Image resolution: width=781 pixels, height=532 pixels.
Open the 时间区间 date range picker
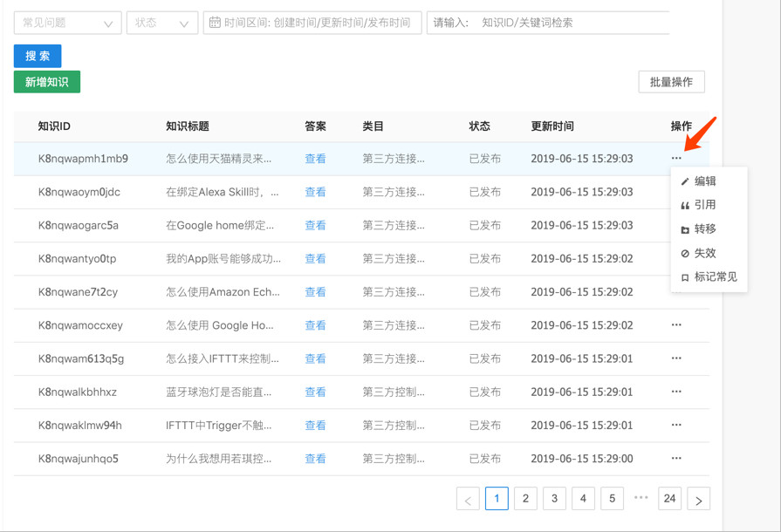coord(312,23)
